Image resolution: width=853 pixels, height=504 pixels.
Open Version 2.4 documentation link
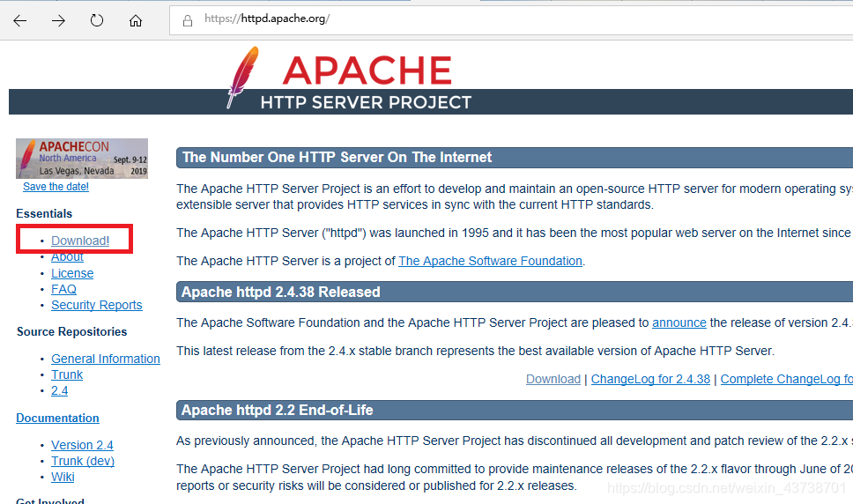tap(82, 445)
